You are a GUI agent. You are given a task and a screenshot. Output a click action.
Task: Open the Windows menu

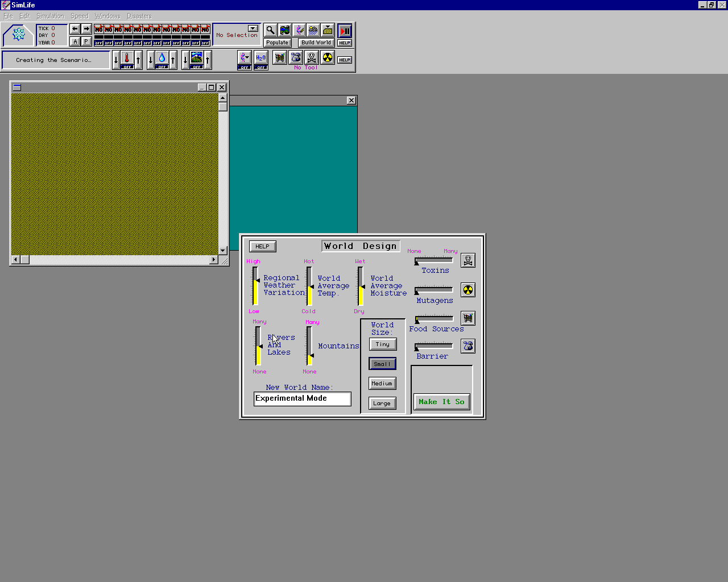click(x=107, y=16)
